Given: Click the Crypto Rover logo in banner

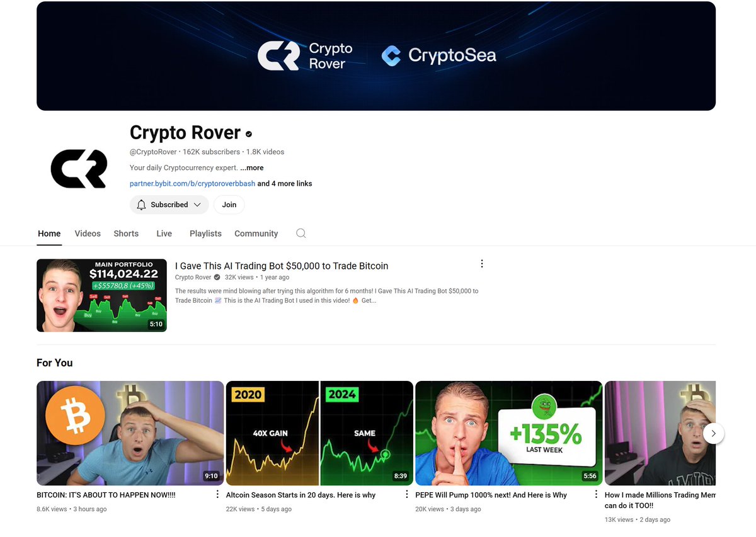Looking at the screenshot, I should point(305,56).
